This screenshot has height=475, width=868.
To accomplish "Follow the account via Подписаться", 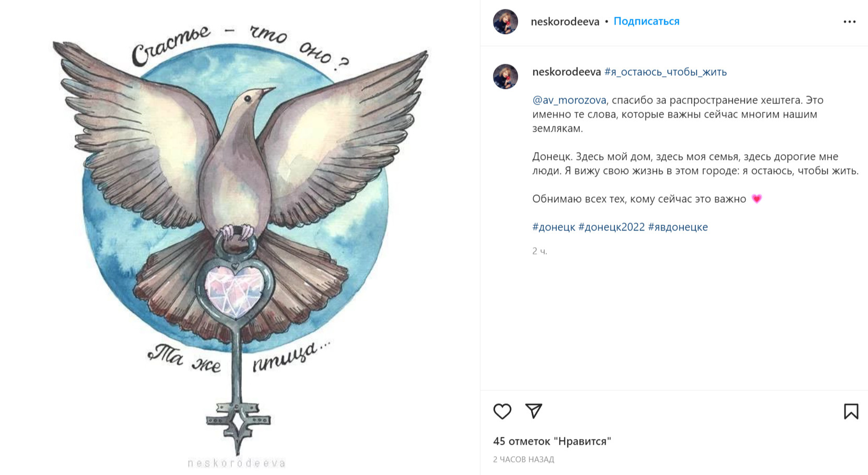I will (647, 21).
